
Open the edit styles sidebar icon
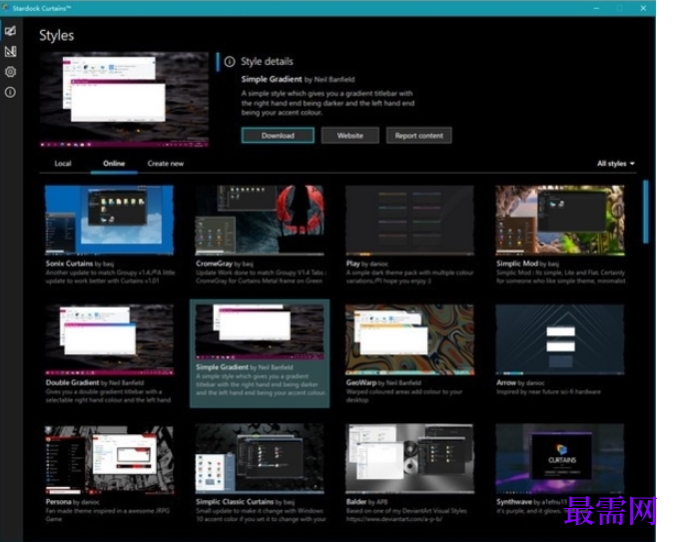click(10, 51)
